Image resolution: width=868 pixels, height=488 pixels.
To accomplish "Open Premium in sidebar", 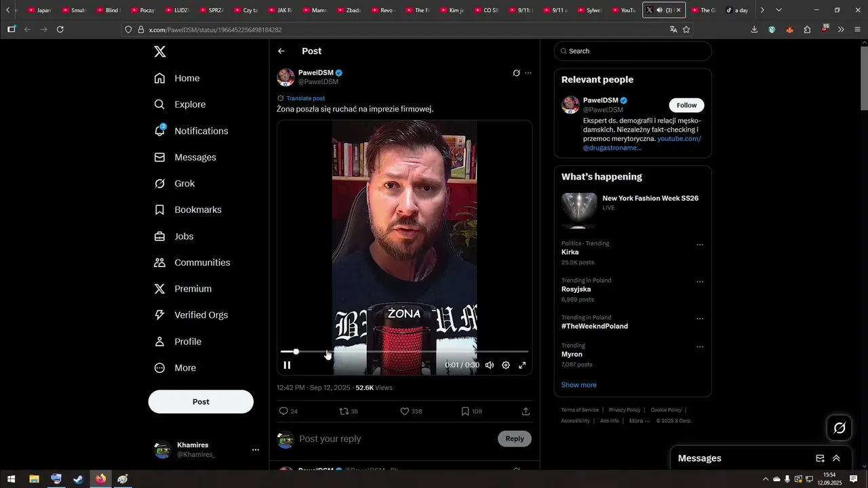I will tap(183, 289).
